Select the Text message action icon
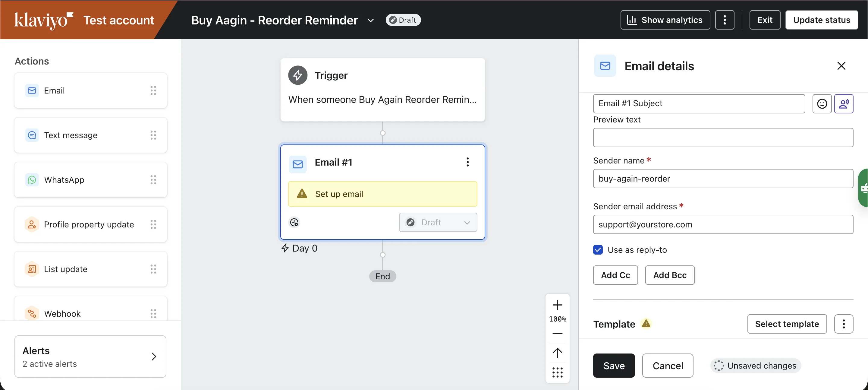 click(x=32, y=135)
